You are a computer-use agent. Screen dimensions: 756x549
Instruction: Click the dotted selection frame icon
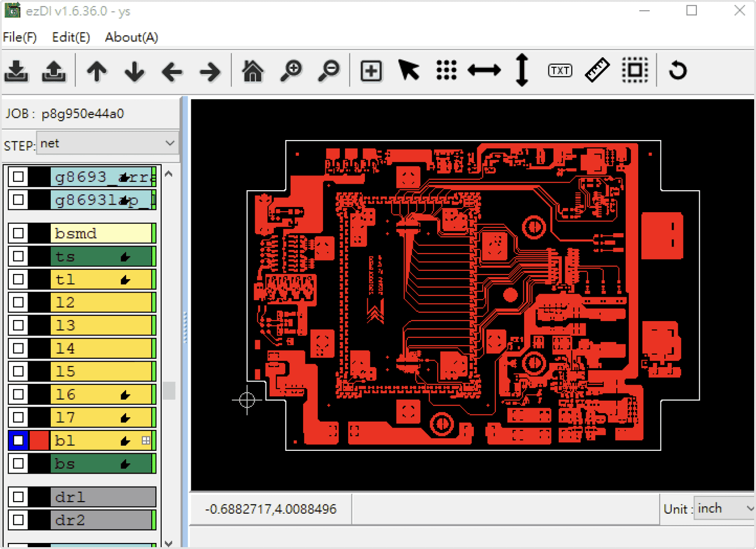pyautogui.click(x=635, y=70)
